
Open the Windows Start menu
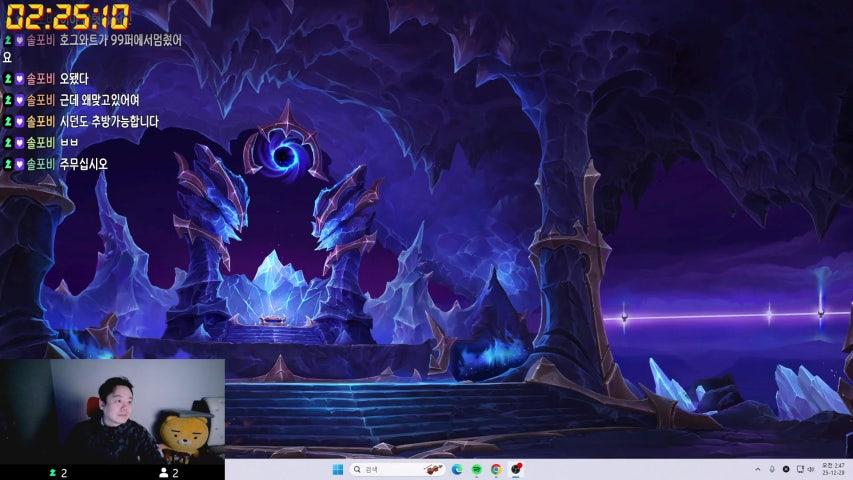click(338, 469)
